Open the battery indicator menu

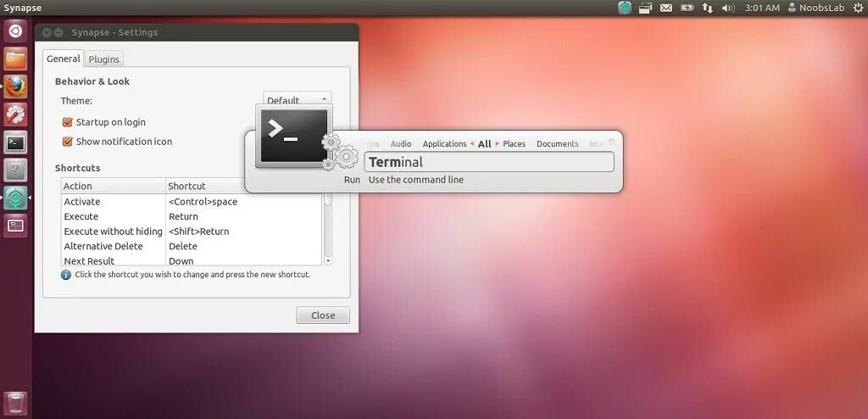point(687,8)
